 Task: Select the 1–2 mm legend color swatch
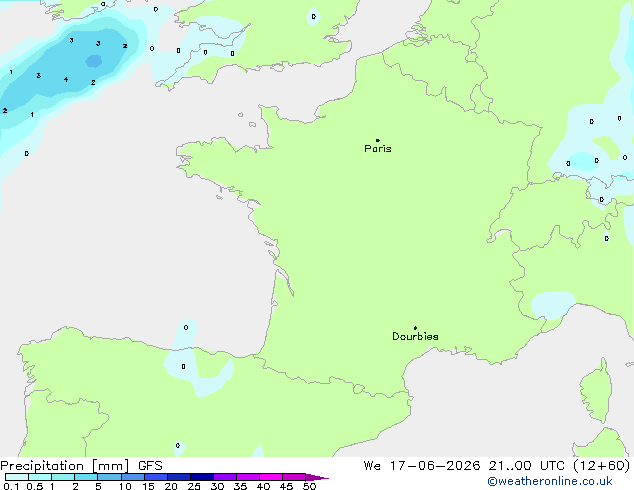[63, 477]
